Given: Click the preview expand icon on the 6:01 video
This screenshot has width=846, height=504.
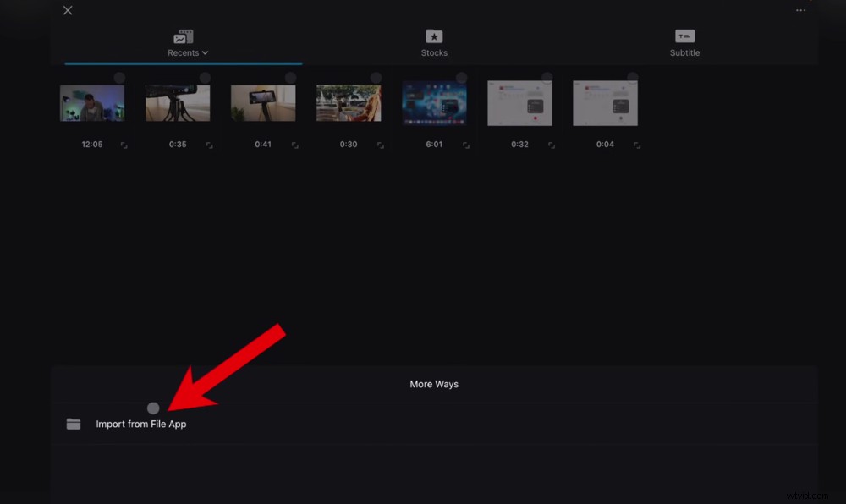Looking at the screenshot, I should coord(465,145).
